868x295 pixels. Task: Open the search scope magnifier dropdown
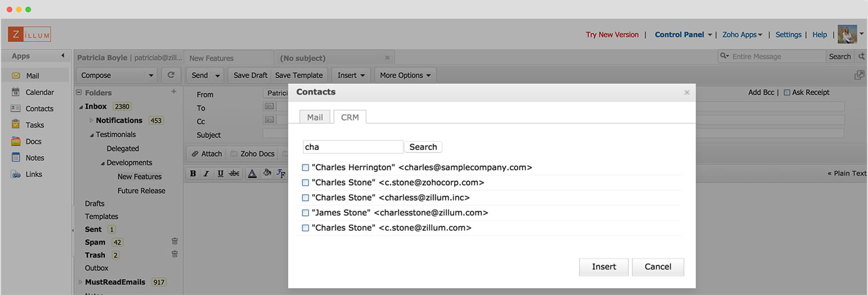[x=725, y=56]
